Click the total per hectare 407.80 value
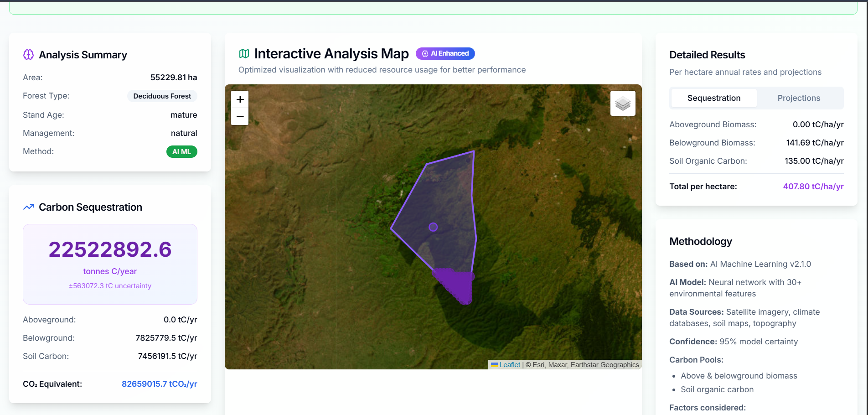This screenshot has height=415, width=868. tap(813, 187)
